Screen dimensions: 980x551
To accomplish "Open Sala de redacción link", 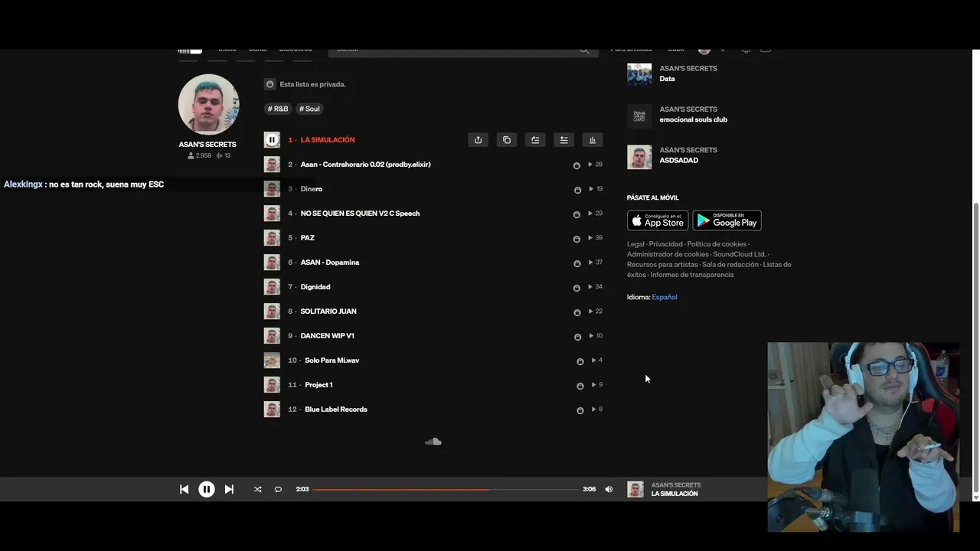I will 730,264.
